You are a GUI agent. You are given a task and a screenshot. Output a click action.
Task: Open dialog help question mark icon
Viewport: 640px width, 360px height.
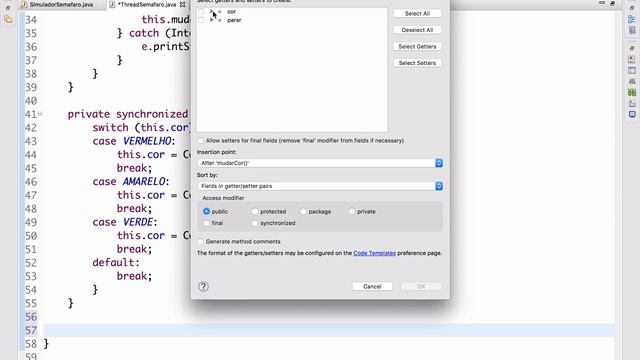pos(203,287)
